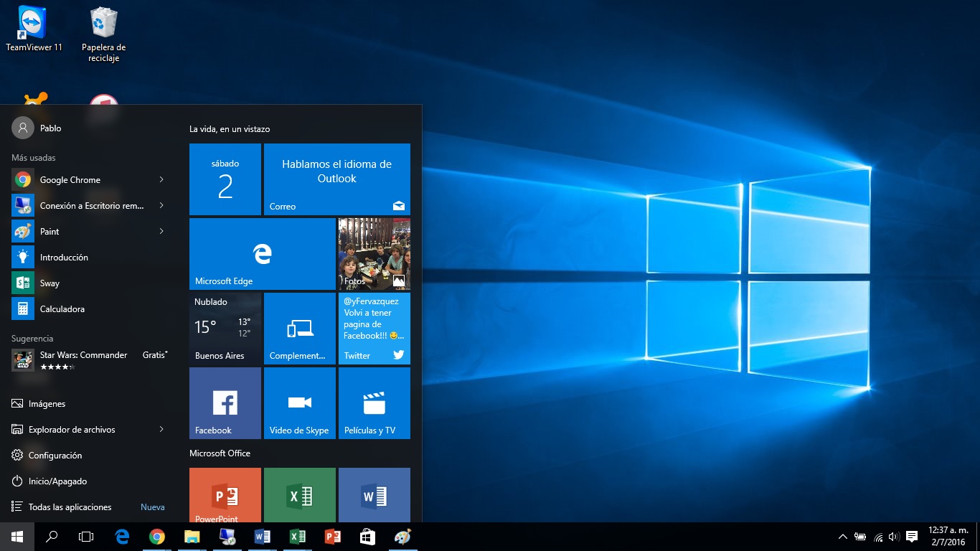Expand the Paint recent files arrow
Viewport: 980px width, 551px height.
coord(161,231)
